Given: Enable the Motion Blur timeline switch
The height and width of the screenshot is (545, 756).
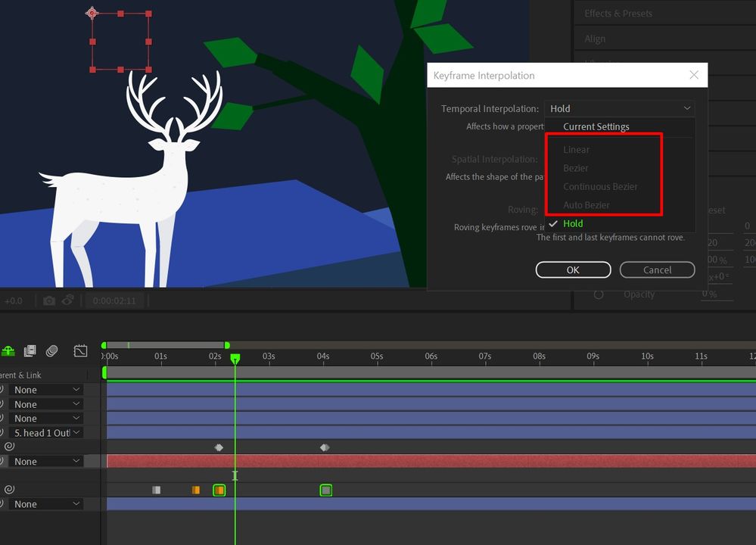Looking at the screenshot, I should pyautogui.click(x=51, y=350).
